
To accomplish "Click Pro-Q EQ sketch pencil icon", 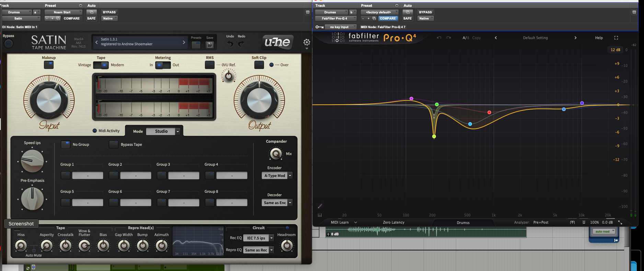I will pos(320,206).
